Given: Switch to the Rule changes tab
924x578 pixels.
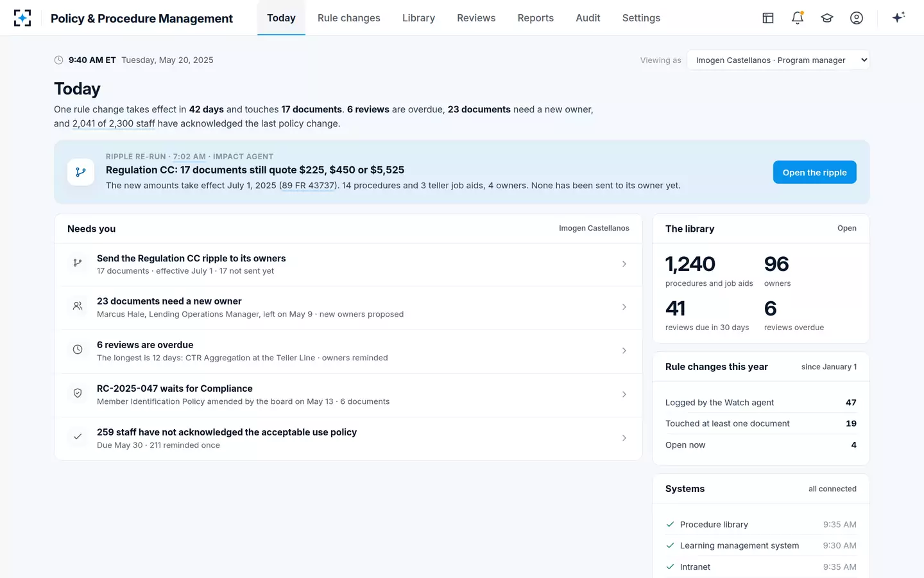Looking at the screenshot, I should pos(349,18).
